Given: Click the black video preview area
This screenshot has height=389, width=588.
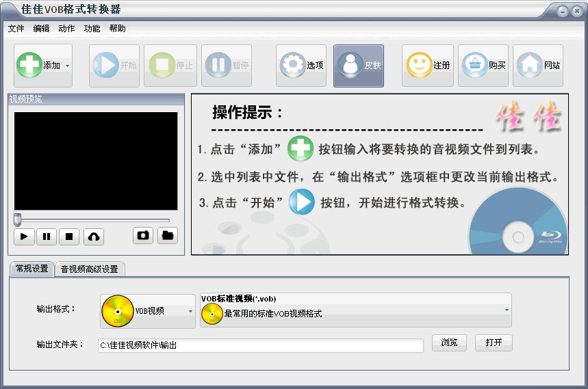Looking at the screenshot, I should click(x=96, y=161).
